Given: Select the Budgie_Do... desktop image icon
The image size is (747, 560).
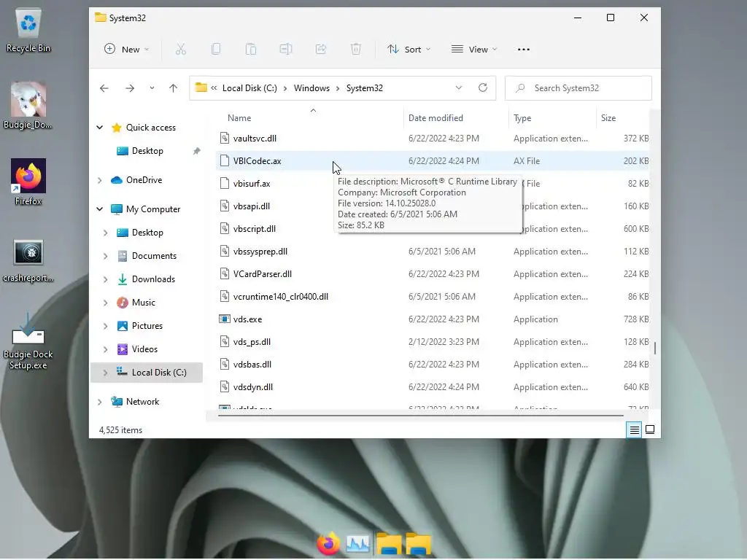Looking at the screenshot, I should (28, 105).
